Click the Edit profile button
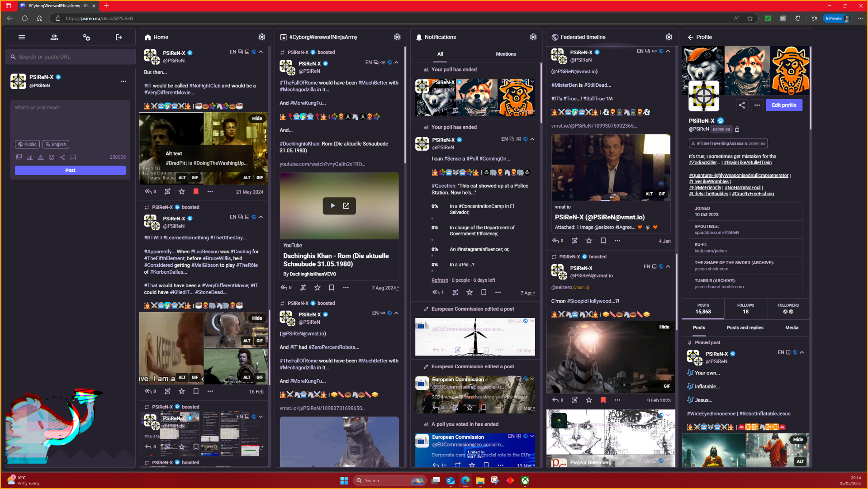The image size is (868, 489). (x=783, y=105)
